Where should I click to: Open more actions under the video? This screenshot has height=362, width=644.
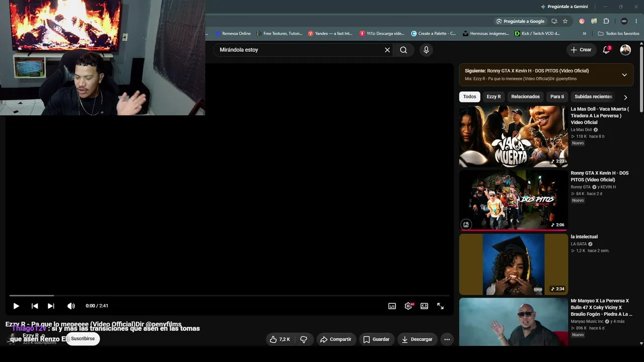[x=447, y=339]
